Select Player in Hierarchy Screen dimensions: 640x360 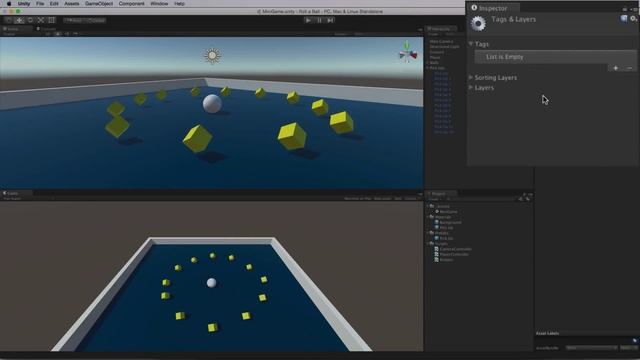click(435, 57)
